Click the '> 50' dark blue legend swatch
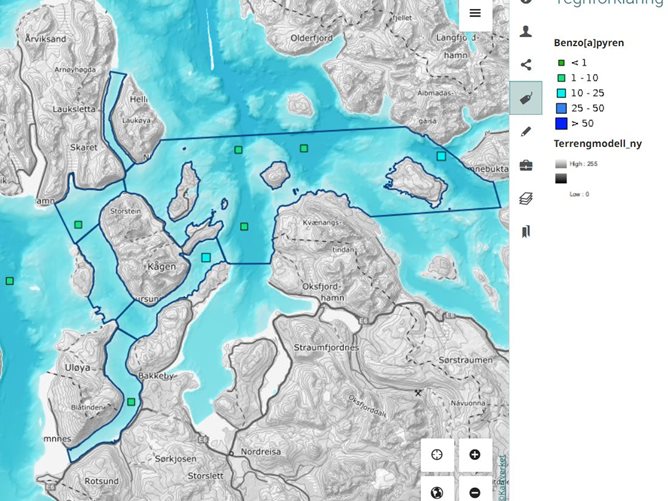668x501 pixels. 562,123
